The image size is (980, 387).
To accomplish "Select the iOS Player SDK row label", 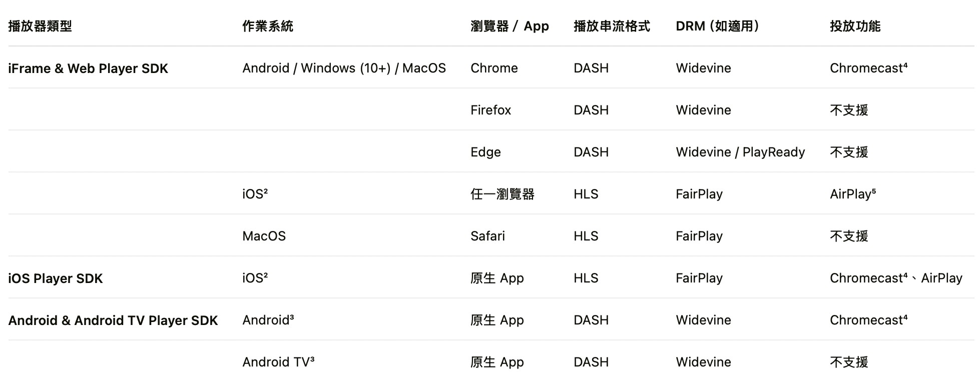I will (56, 278).
